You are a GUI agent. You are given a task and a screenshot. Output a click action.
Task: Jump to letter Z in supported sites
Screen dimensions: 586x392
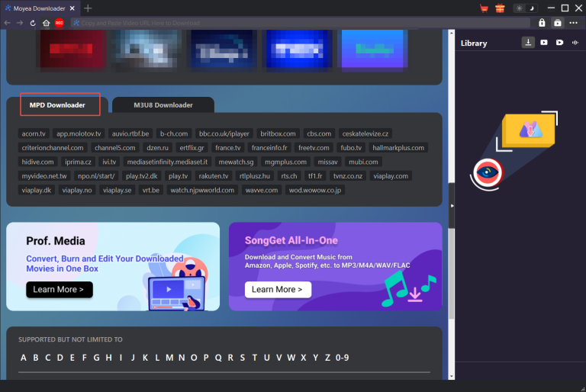tap(327, 358)
